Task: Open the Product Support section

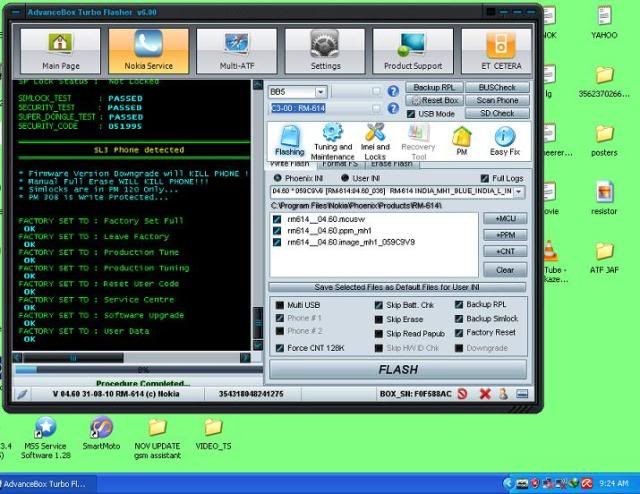Action: click(x=413, y=51)
